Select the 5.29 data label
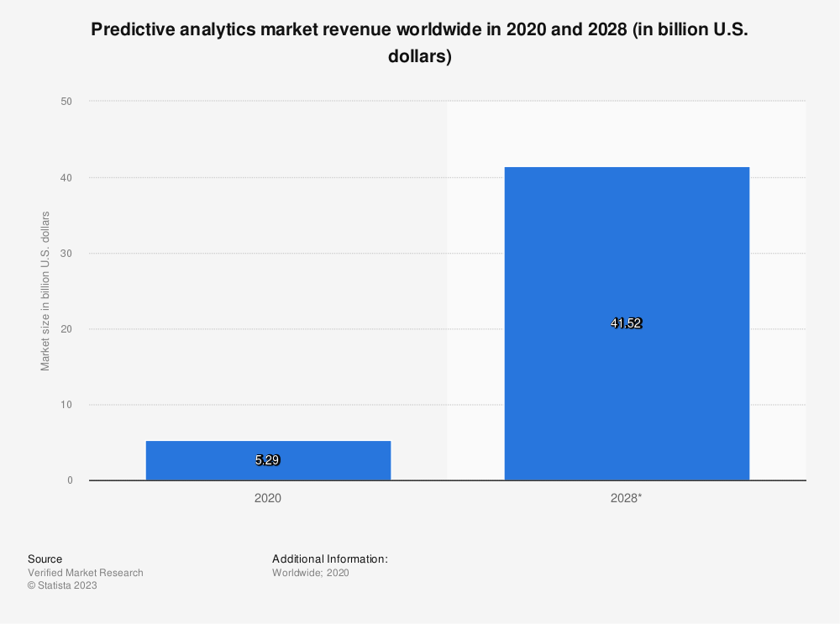The height and width of the screenshot is (624, 840). point(267,460)
